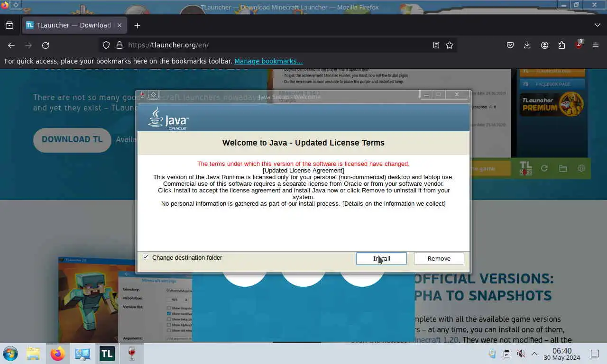The height and width of the screenshot is (364, 607).
Task: View site security via padlock icon
Action: [119, 45]
